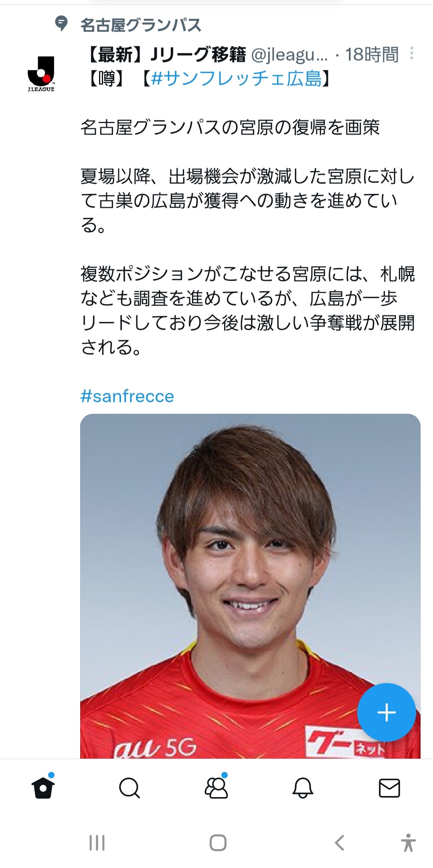Tap the Android recent apps button
Screen dimensions: 433x868
97,843
